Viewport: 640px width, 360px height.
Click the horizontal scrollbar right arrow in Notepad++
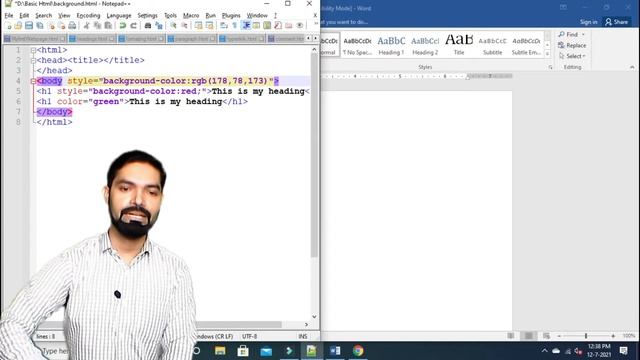(306, 324)
